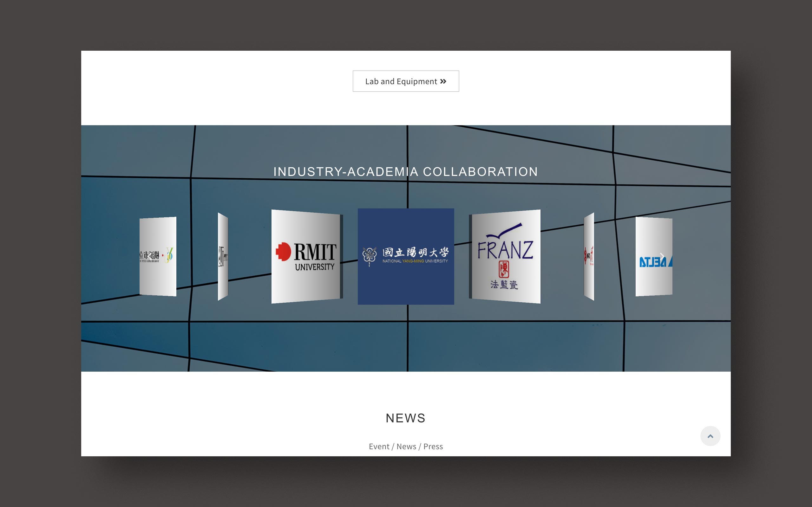Click the Event / News / Press subtitle

pos(406,446)
